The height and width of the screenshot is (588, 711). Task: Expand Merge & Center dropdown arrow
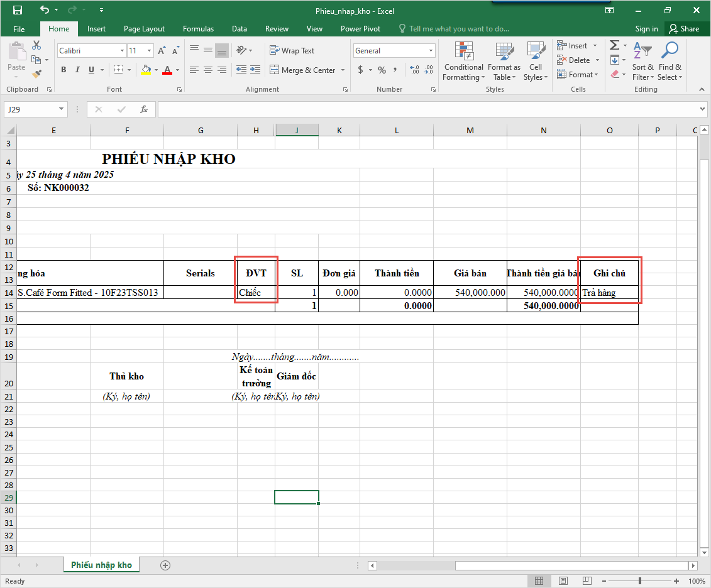click(343, 70)
